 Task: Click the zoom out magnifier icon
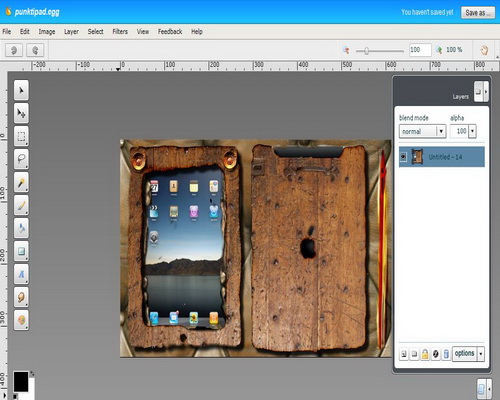click(346, 50)
